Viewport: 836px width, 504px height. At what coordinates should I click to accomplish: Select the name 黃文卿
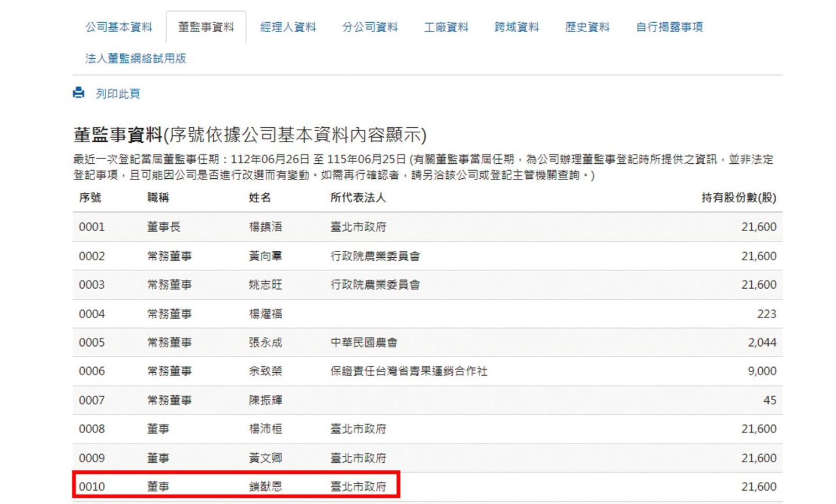tap(266, 458)
